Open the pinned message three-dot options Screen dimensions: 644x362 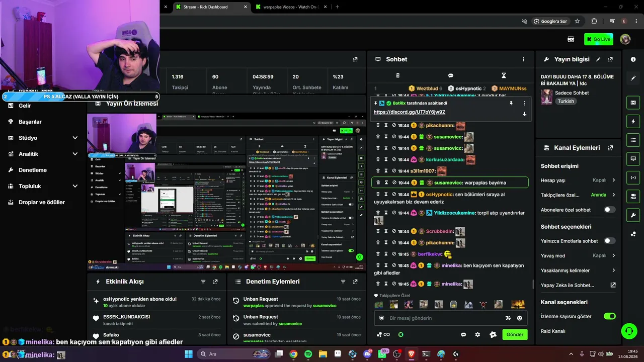(524, 103)
